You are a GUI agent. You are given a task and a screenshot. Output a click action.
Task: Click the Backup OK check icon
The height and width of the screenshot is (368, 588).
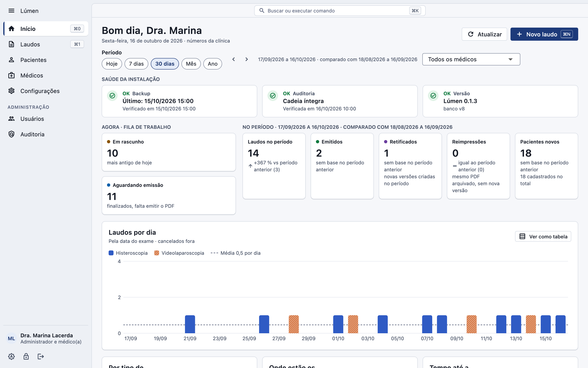tap(112, 96)
